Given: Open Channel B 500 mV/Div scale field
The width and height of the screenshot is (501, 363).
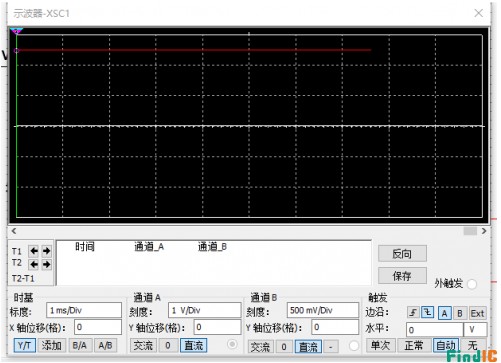Looking at the screenshot, I should [x=323, y=310].
